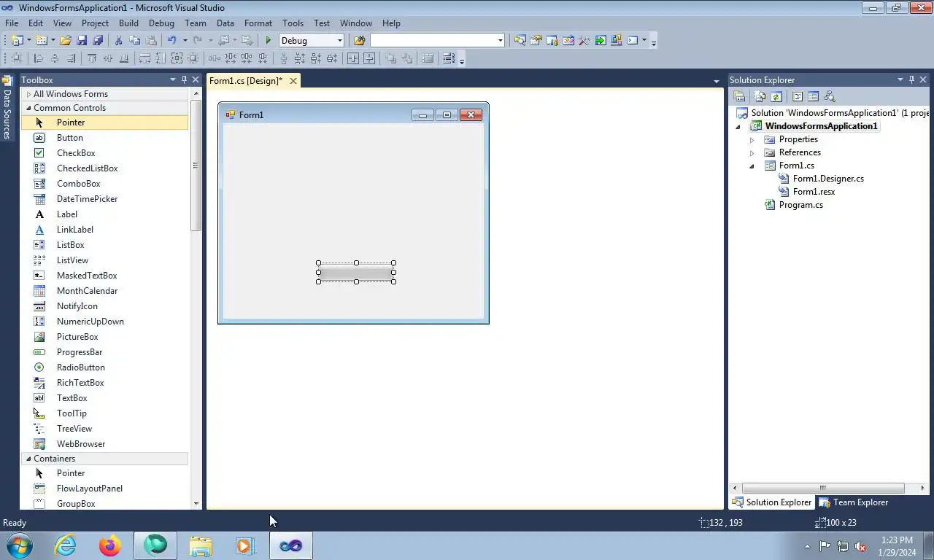
Task: Select the Program.cs file in Solution Explorer
Action: click(x=800, y=205)
